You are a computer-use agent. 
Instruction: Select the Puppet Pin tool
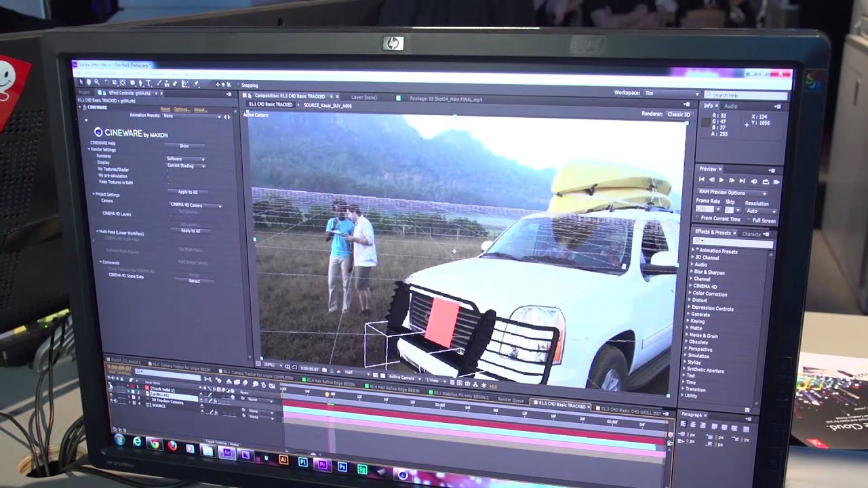(196, 83)
